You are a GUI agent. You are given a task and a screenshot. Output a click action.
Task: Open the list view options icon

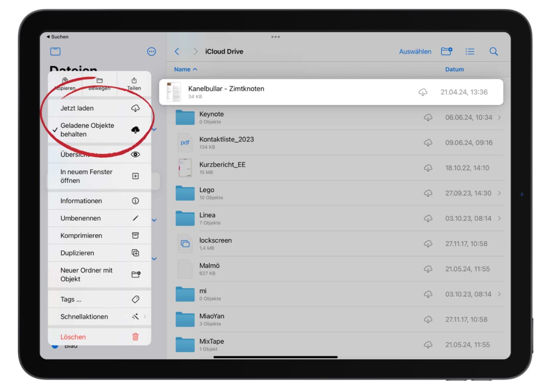click(x=469, y=52)
